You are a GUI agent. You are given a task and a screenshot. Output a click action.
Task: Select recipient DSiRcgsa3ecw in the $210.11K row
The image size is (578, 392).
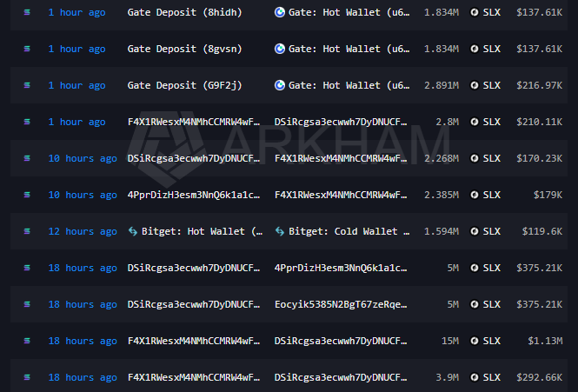tap(341, 122)
